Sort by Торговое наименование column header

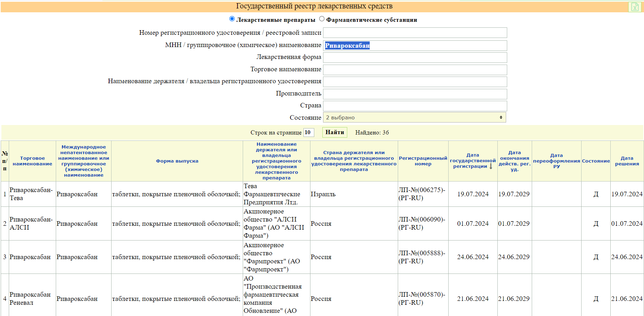coord(32,161)
